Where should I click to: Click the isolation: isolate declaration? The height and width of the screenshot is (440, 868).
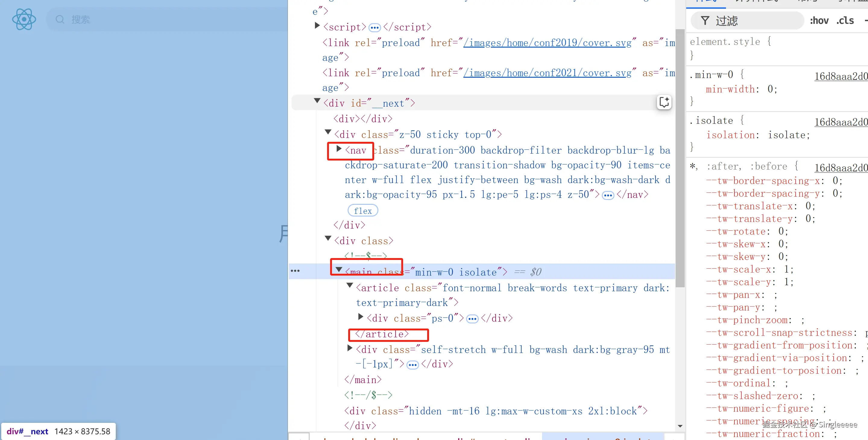coord(758,135)
